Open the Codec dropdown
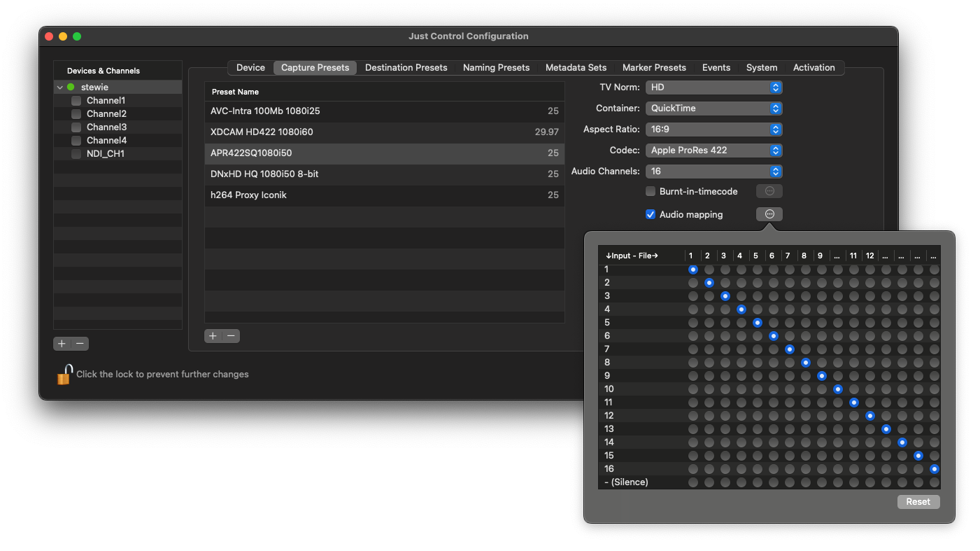The height and width of the screenshot is (551, 980). click(714, 151)
